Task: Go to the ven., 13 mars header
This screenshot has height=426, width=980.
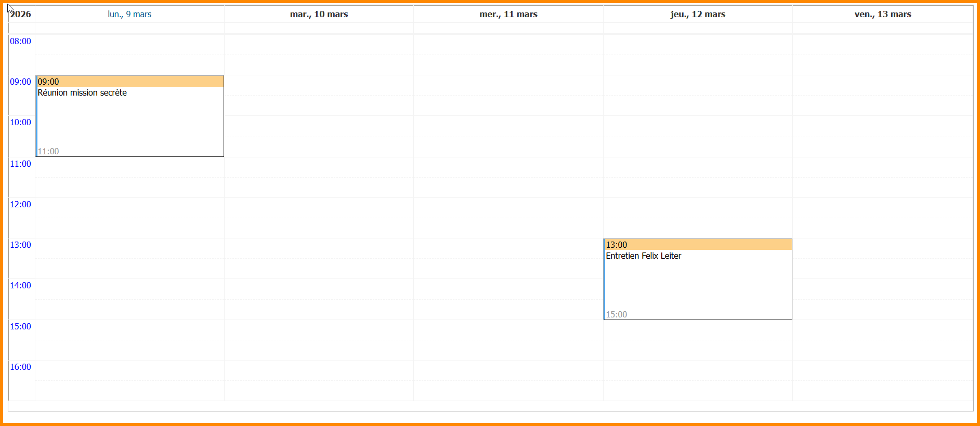Action: point(882,15)
